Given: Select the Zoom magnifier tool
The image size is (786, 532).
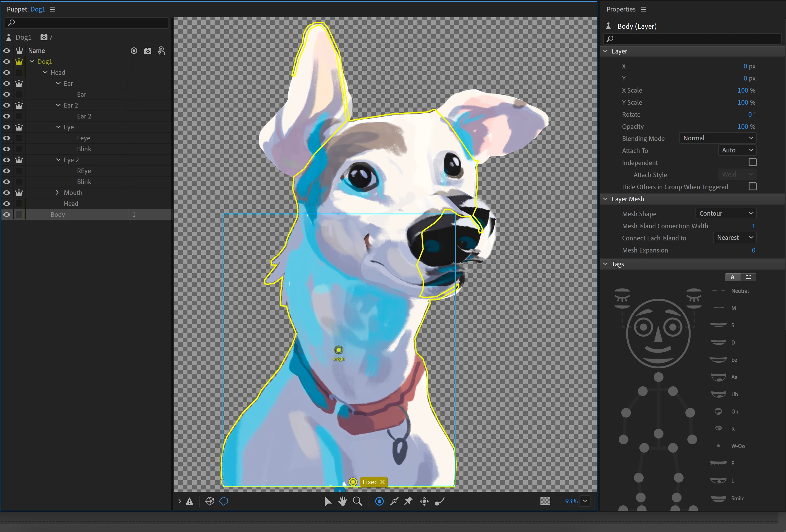Looking at the screenshot, I should (357, 501).
